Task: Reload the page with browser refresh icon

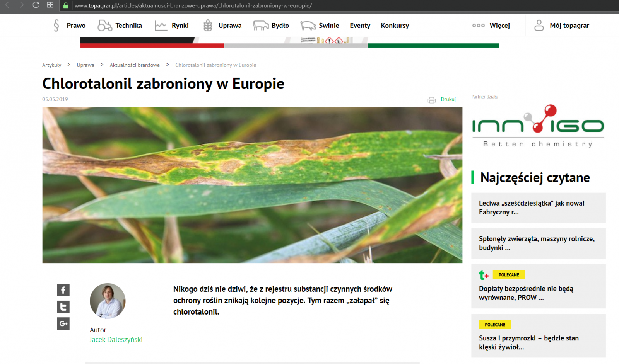Action: (x=36, y=5)
